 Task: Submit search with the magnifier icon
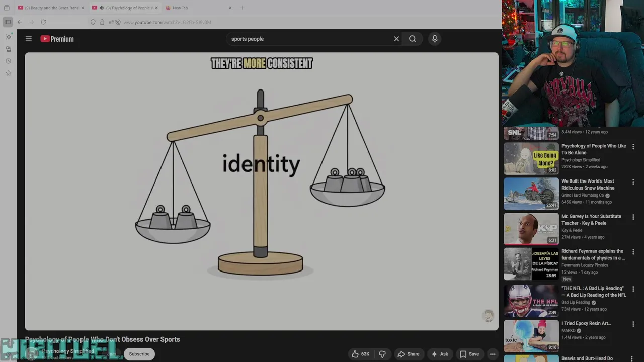[x=413, y=39]
